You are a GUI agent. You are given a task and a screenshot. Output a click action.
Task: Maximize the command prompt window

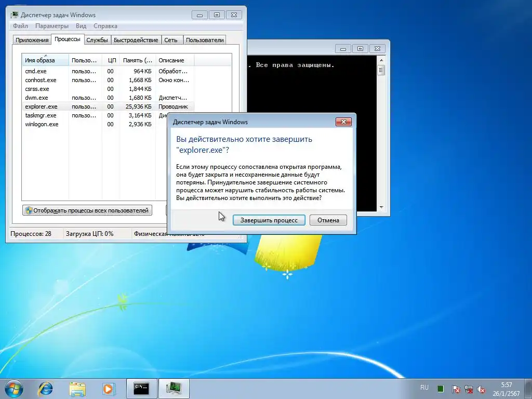coord(360,49)
